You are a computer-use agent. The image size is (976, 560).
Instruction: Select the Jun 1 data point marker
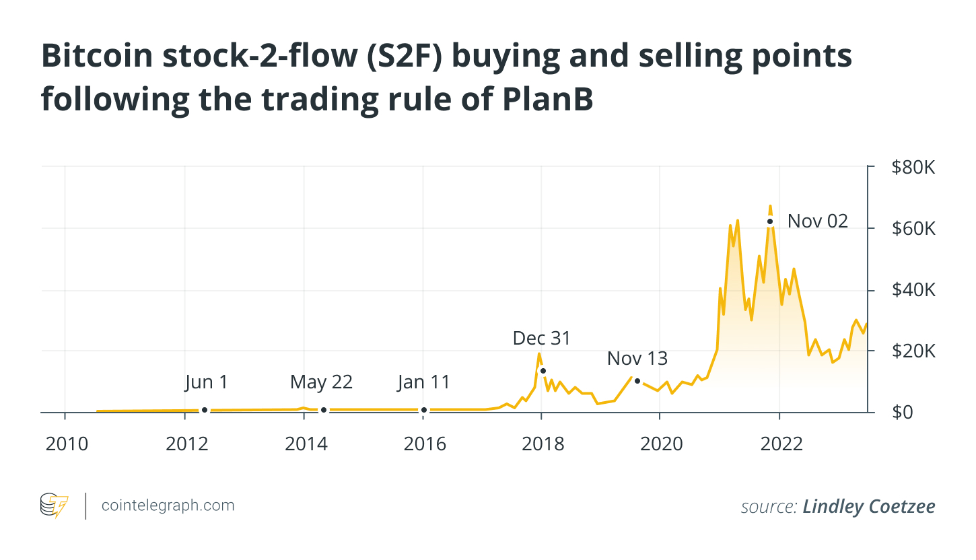click(x=205, y=410)
